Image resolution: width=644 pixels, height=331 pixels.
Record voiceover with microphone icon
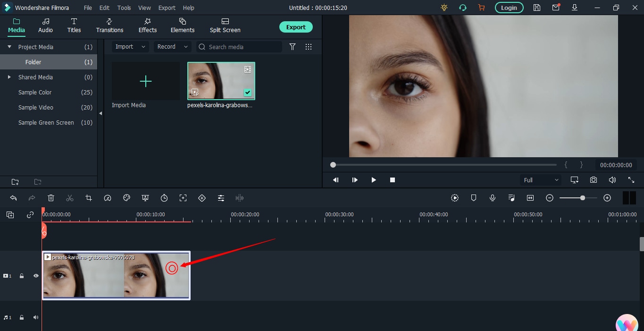(x=493, y=198)
